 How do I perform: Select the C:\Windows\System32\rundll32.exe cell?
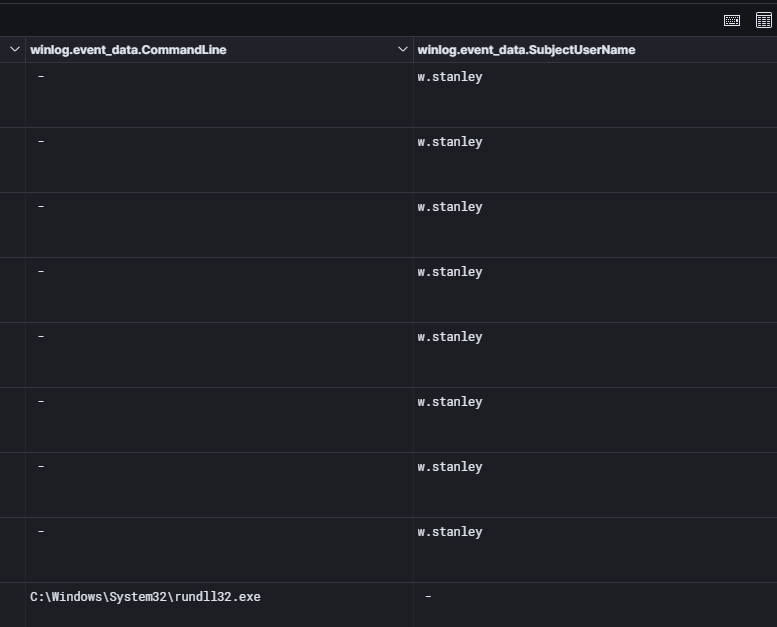(145, 597)
